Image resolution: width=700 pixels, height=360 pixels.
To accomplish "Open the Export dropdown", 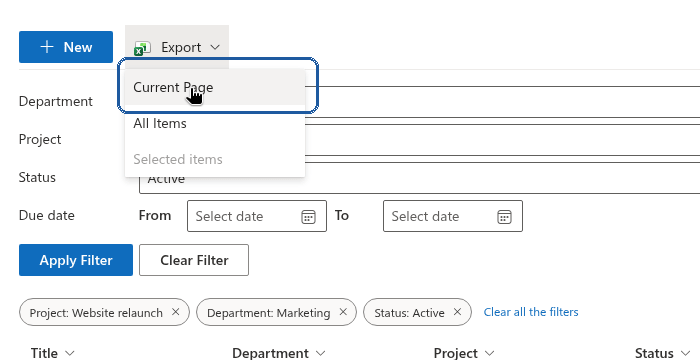I will (x=177, y=47).
